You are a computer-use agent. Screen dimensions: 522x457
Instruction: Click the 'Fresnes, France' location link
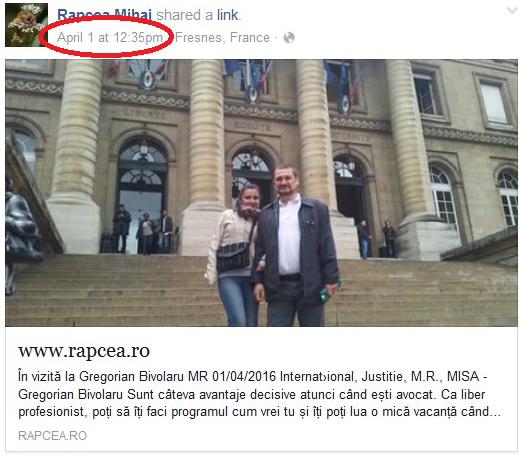pos(222,37)
